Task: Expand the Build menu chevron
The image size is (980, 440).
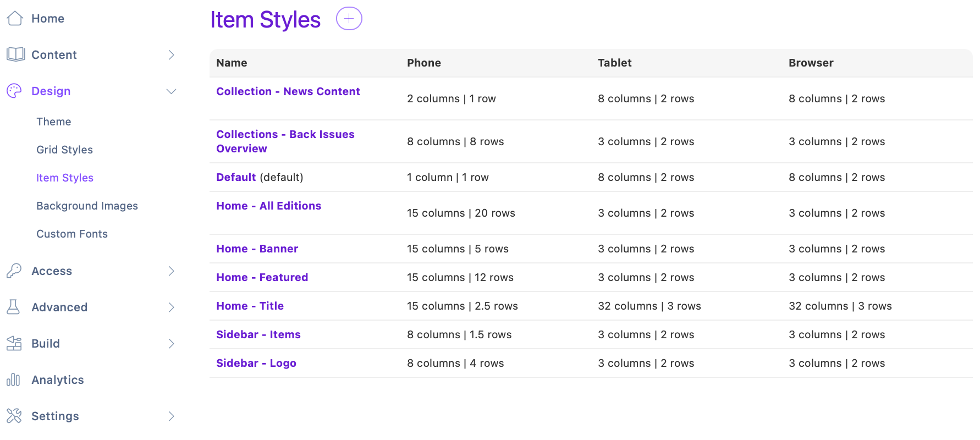Action: tap(171, 343)
